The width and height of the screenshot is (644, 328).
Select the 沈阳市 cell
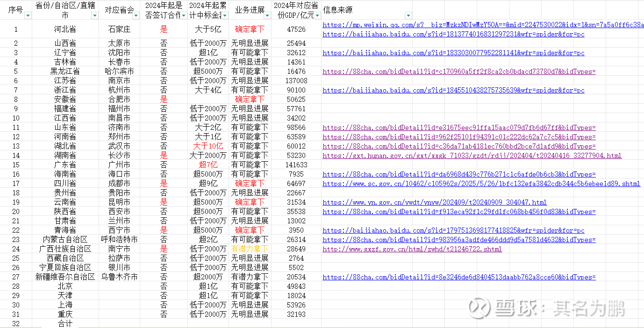point(119,52)
